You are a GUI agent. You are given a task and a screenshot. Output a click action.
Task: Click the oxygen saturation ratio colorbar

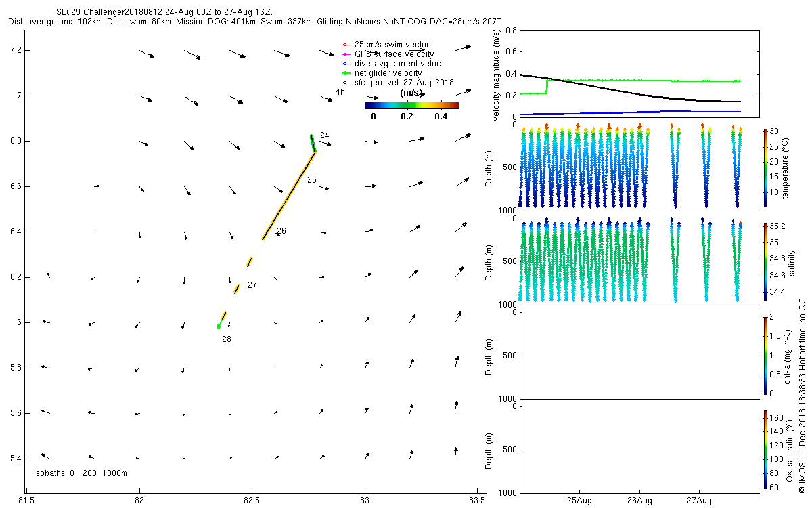(x=765, y=449)
